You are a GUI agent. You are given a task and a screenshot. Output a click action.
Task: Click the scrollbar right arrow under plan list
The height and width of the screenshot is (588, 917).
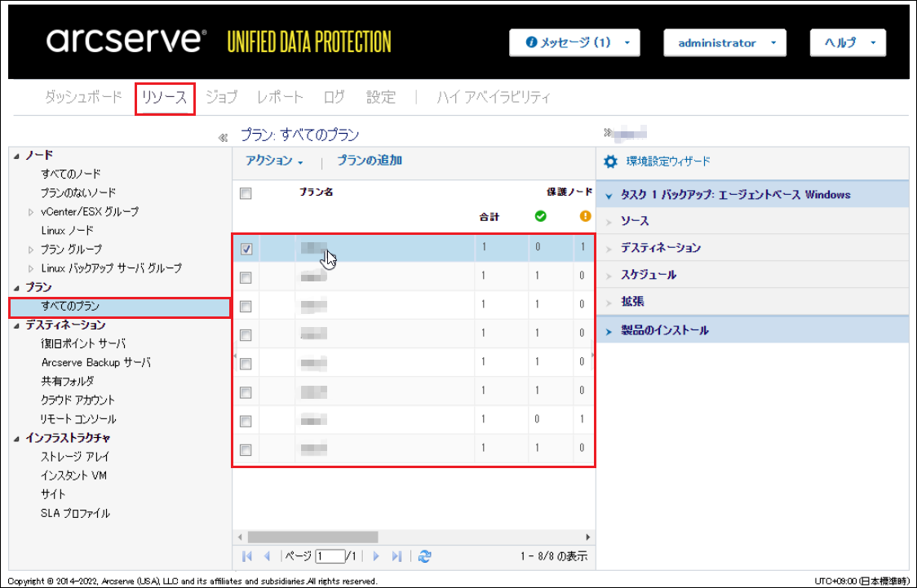[587, 537]
